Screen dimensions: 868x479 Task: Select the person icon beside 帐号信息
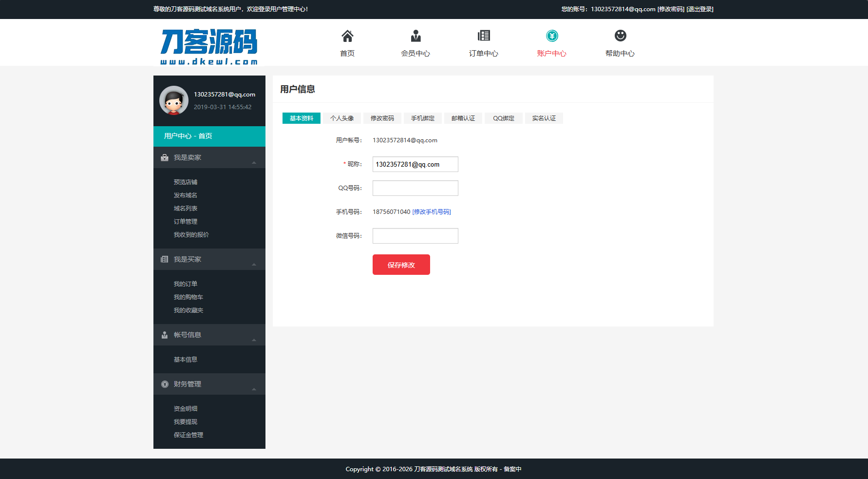pyautogui.click(x=164, y=335)
